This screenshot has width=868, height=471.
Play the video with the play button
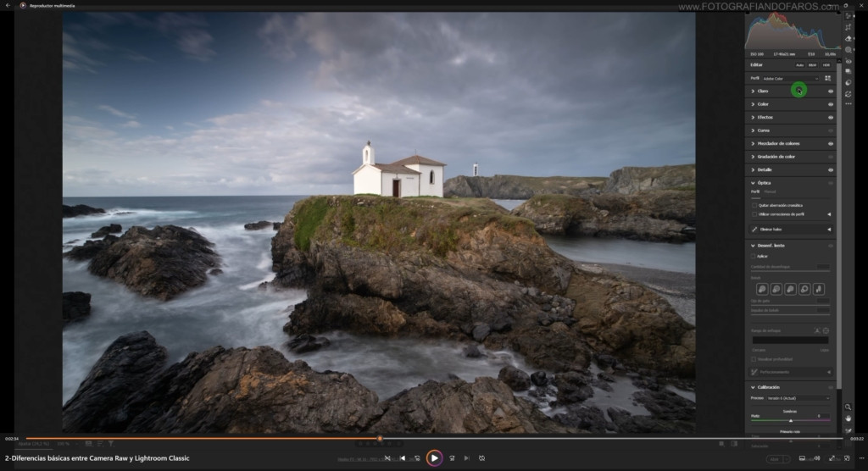pyautogui.click(x=434, y=458)
